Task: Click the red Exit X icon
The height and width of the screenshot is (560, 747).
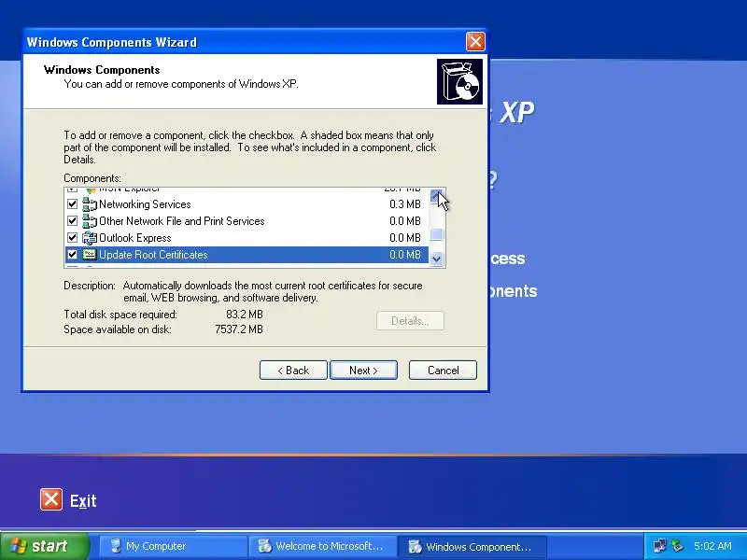Action: coord(51,499)
